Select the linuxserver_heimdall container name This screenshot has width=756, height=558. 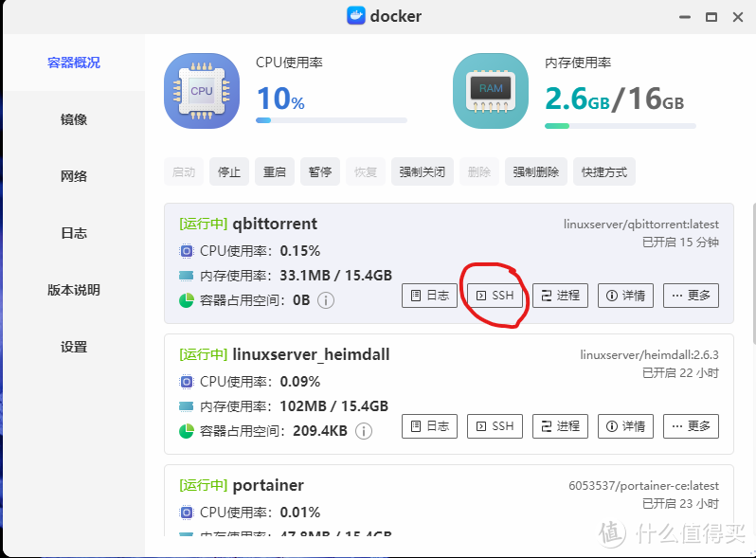[311, 354]
